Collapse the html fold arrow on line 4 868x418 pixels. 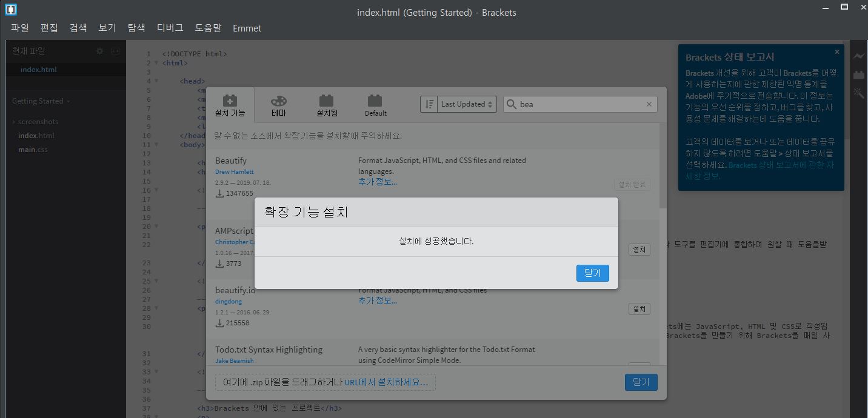pyautogui.click(x=156, y=81)
